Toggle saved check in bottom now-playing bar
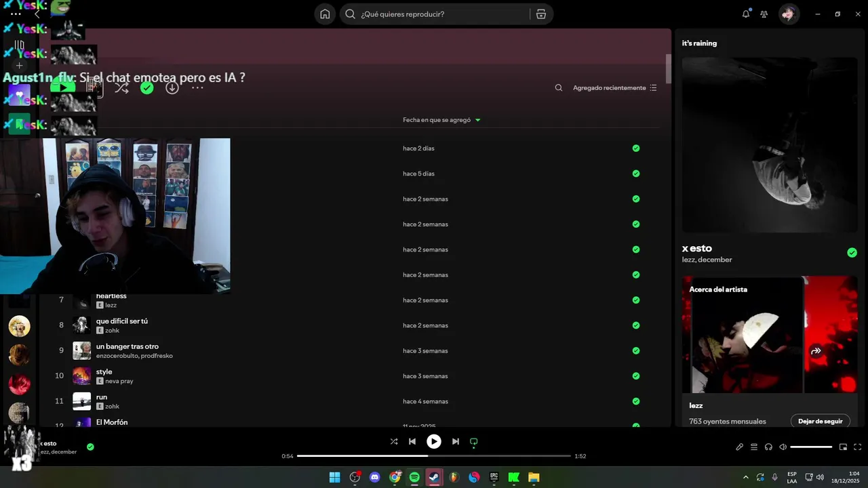The image size is (868, 488). coord(90,447)
